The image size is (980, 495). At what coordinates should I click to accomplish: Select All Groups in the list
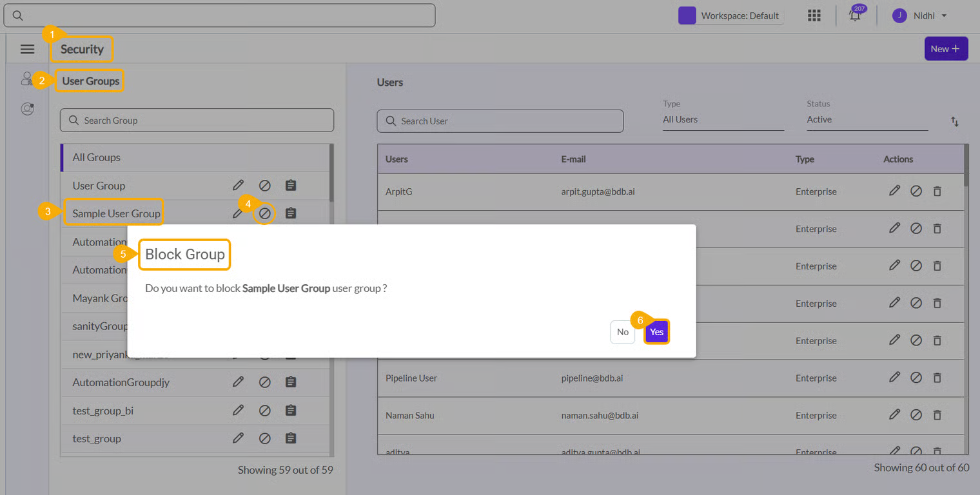pos(97,157)
